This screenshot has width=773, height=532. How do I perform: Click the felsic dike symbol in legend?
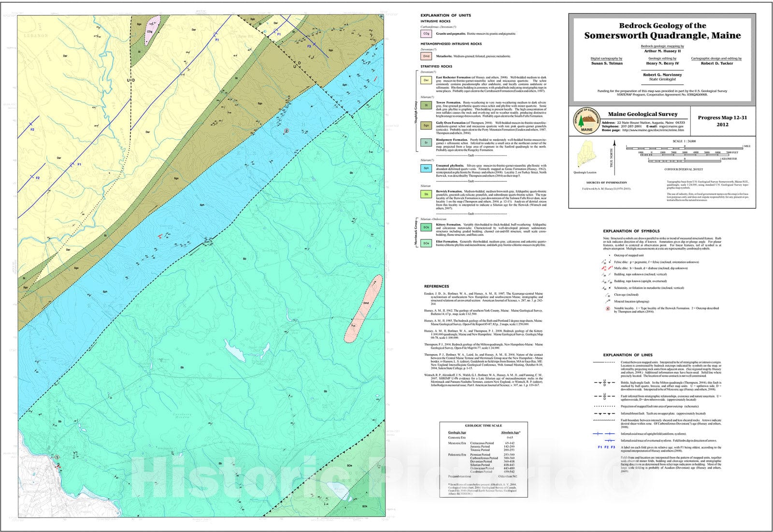coord(607,261)
